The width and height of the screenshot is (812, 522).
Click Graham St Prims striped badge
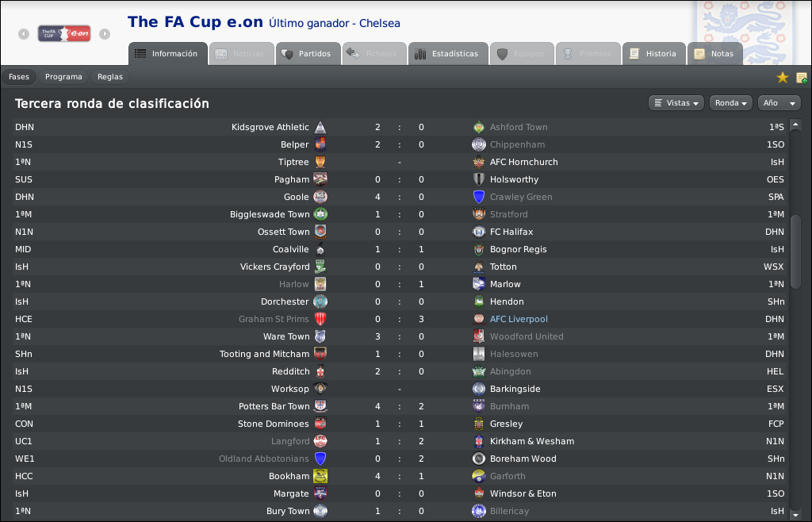pos(320,319)
